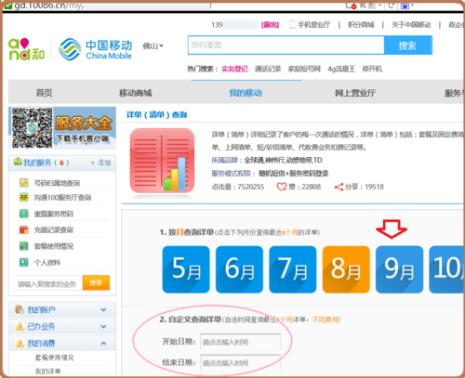This screenshot has width=465, height=378.
Task: Click the 详单(清单)查询 heading
Action: [x=156, y=115]
